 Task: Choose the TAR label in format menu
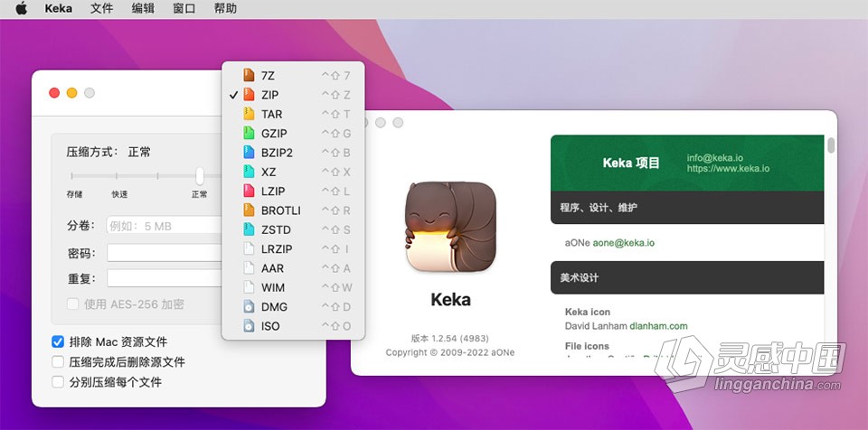(x=272, y=114)
